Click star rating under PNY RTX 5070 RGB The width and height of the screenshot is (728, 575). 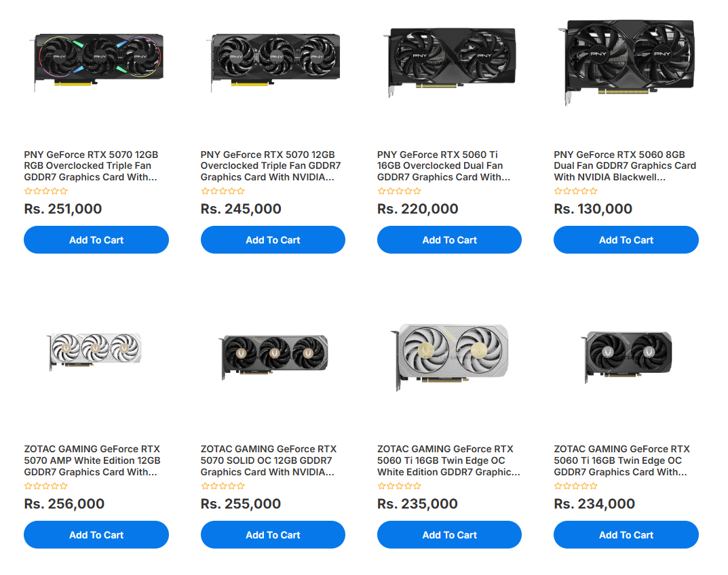(46, 191)
